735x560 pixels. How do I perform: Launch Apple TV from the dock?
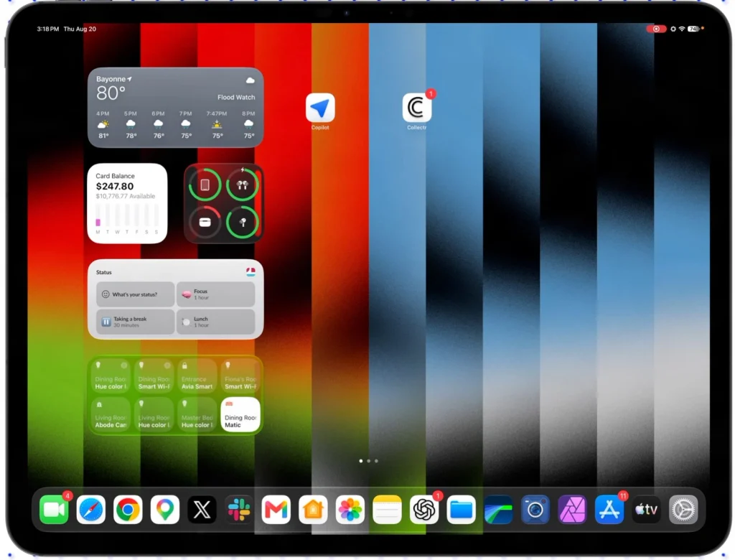[x=647, y=509]
